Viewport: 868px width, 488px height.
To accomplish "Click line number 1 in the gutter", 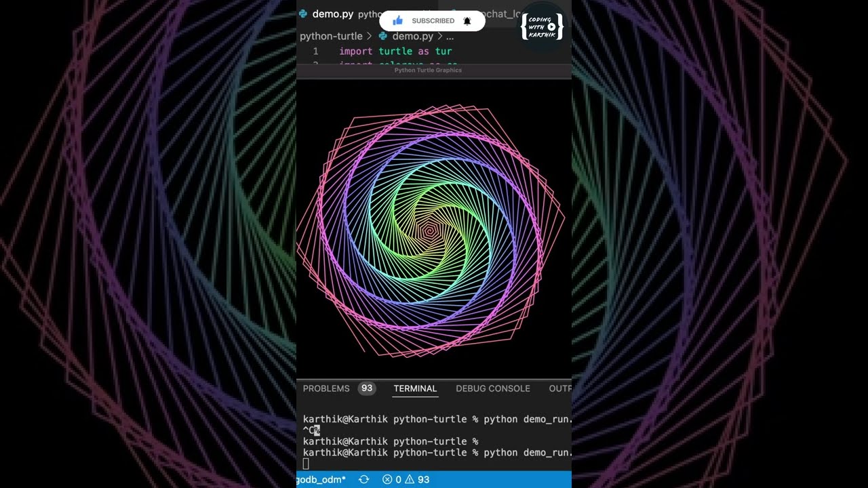I will pyautogui.click(x=315, y=52).
